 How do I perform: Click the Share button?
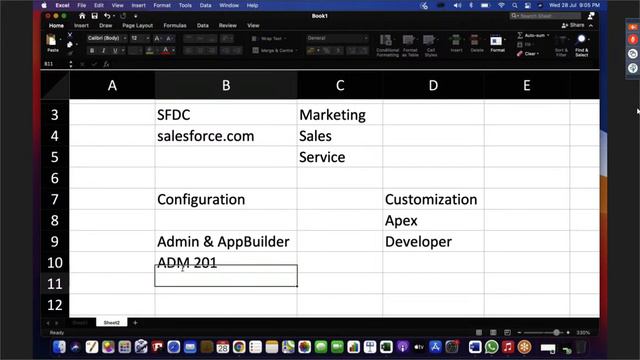573,25
